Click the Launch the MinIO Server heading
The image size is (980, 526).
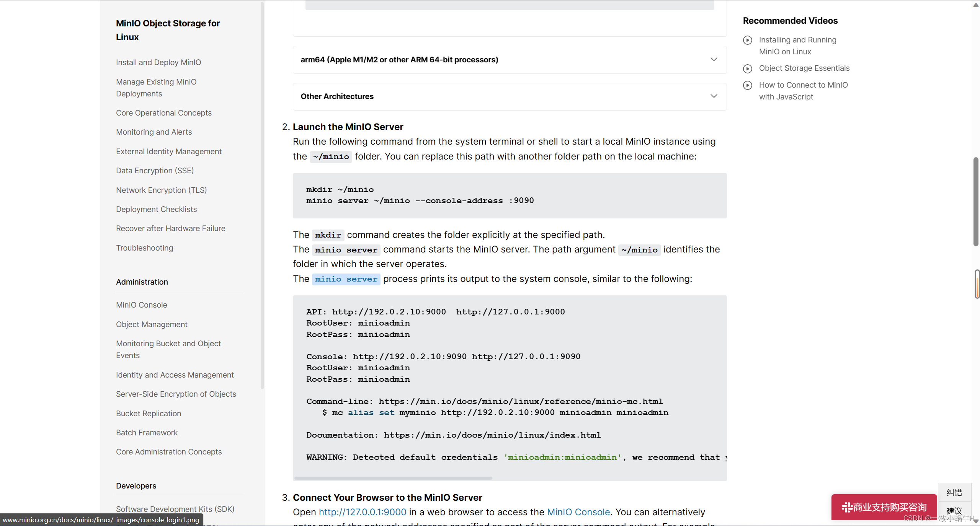tap(348, 127)
